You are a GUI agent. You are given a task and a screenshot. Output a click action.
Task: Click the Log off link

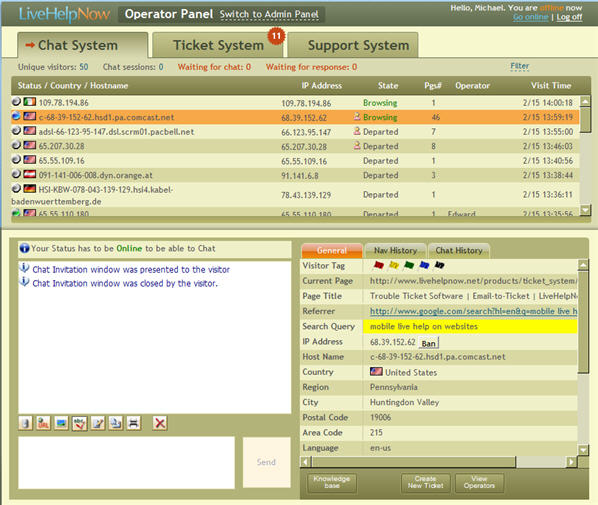pos(569,17)
